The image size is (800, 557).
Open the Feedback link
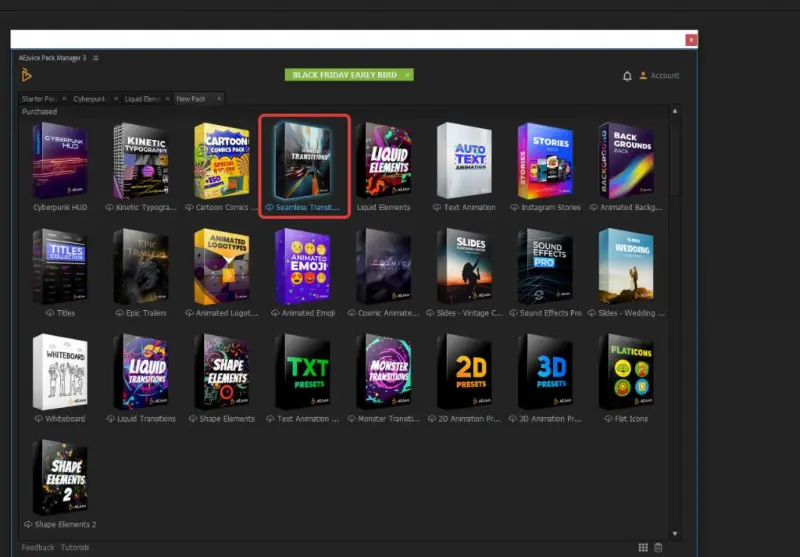[38, 547]
